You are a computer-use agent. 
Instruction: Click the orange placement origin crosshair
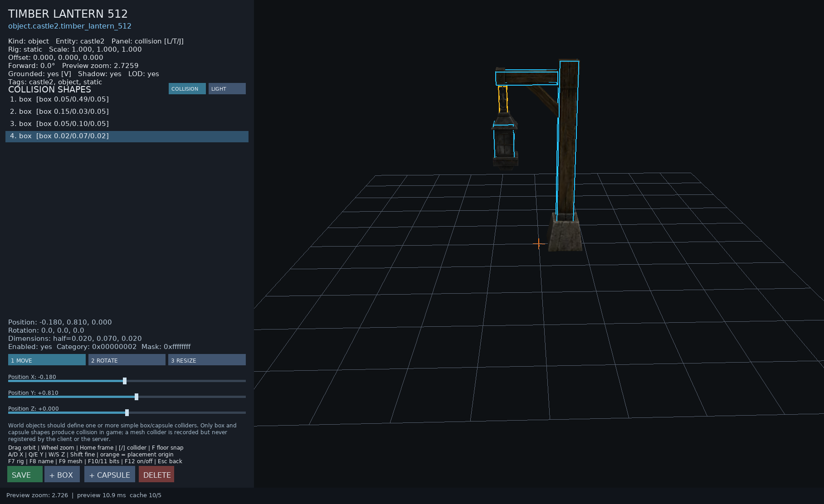539,244
